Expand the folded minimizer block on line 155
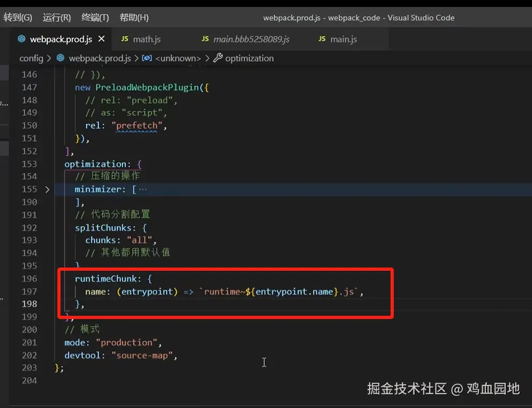Screen dimensions: 532x408 (x=47, y=190)
